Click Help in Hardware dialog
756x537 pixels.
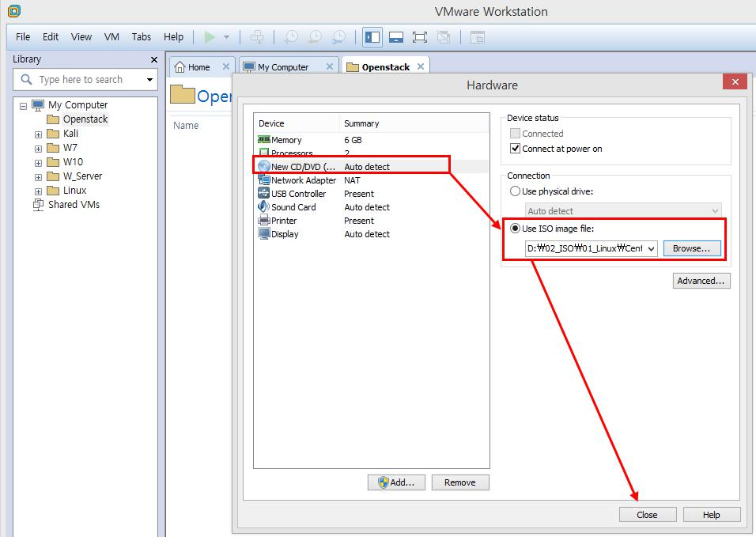(x=711, y=515)
